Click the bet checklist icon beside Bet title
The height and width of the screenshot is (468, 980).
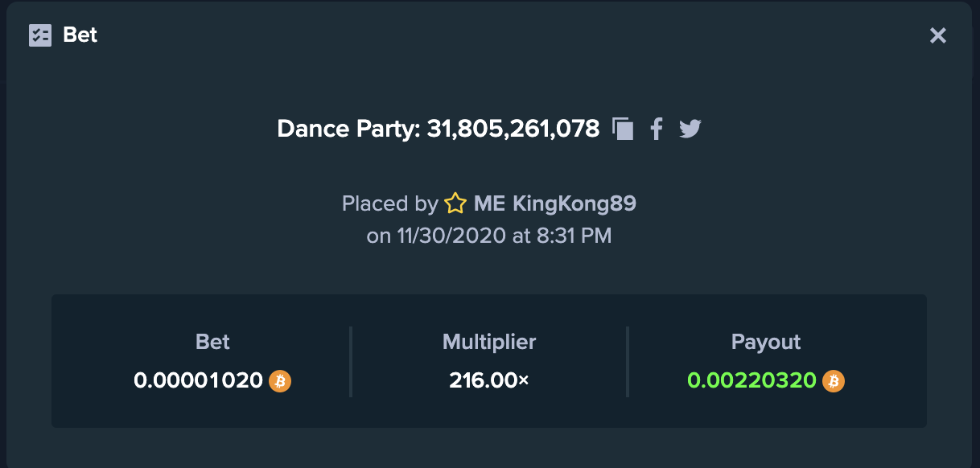click(x=40, y=35)
